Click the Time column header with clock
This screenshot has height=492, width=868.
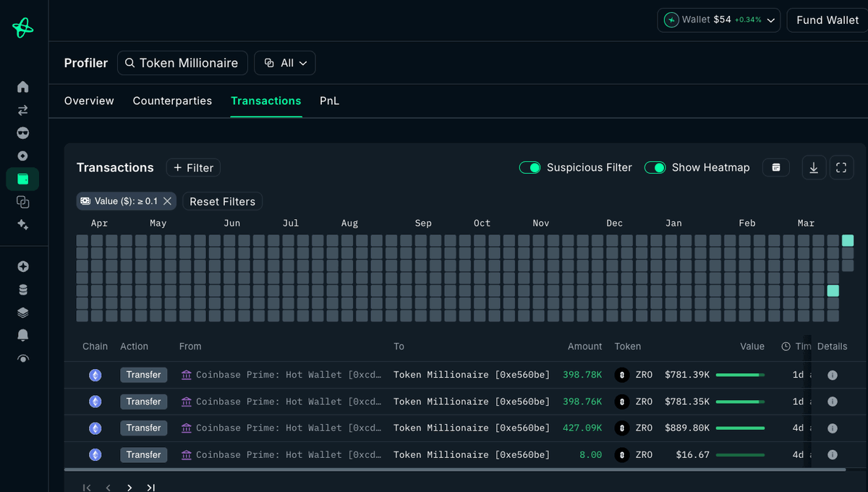796,347
